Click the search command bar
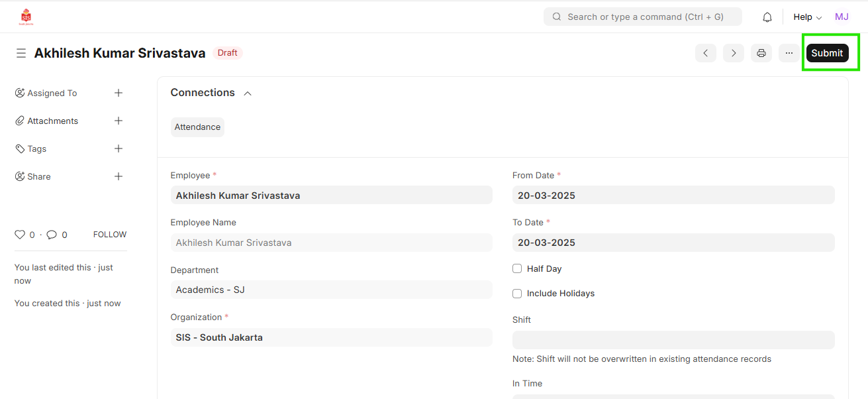Screen dimensions: 868x399 coord(642,17)
